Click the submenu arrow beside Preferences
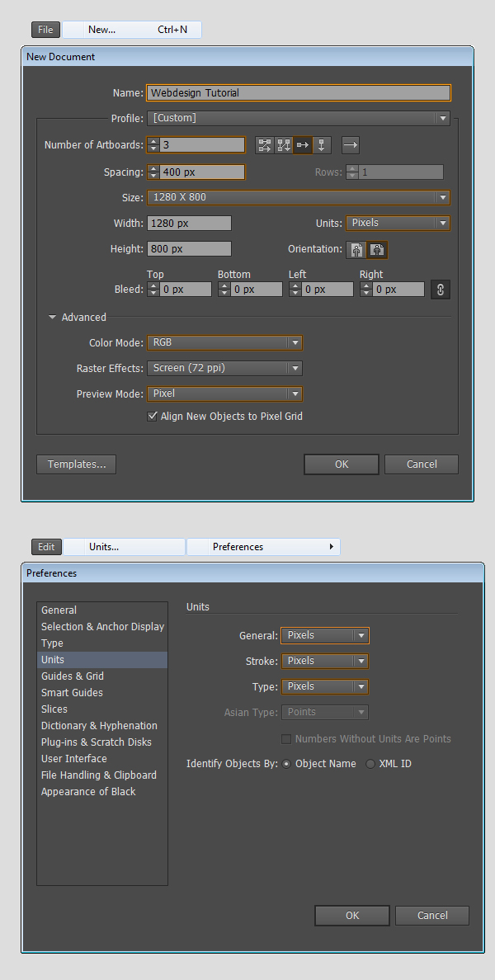 [x=332, y=547]
